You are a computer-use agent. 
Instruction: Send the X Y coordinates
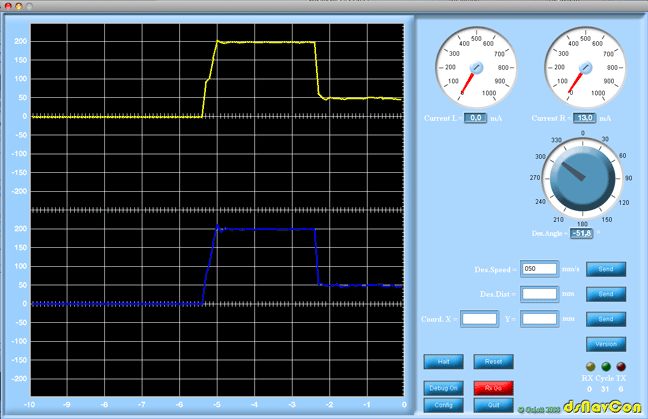(x=606, y=319)
